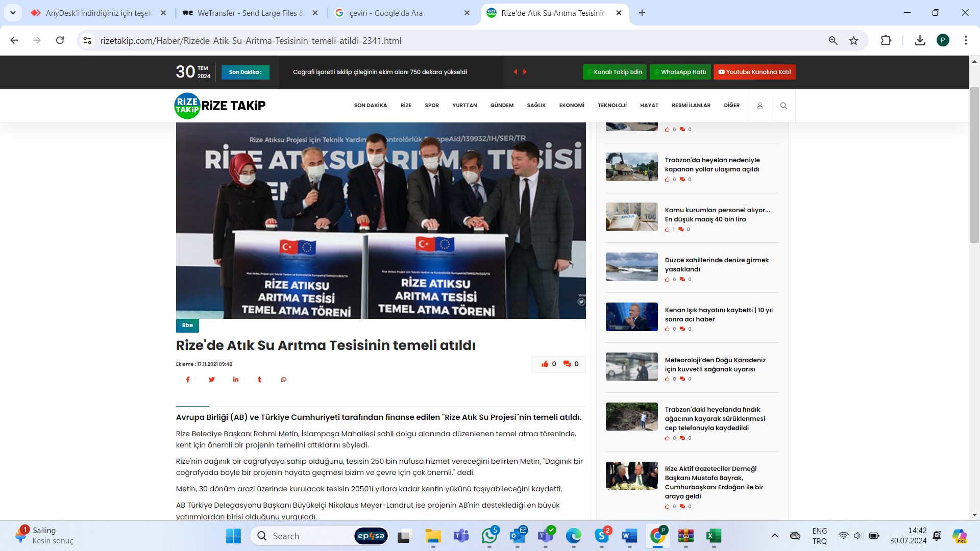Share article on Twitter

pos(212,379)
